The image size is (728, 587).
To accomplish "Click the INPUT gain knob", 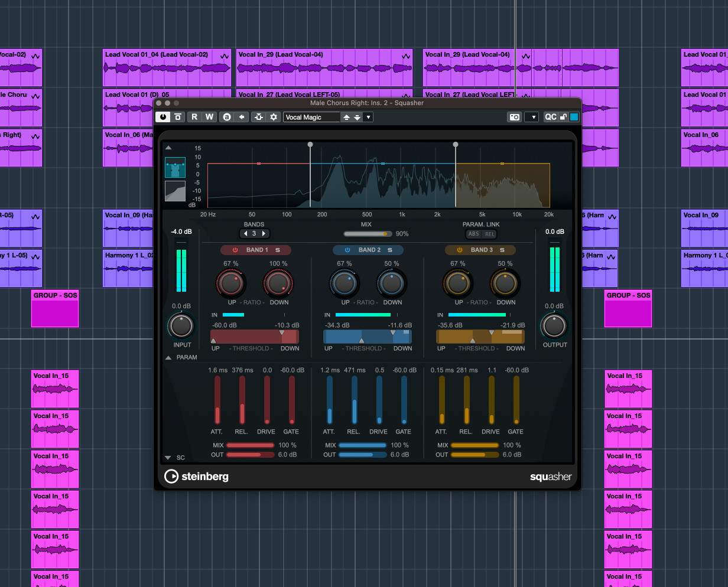I will [x=181, y=325].
